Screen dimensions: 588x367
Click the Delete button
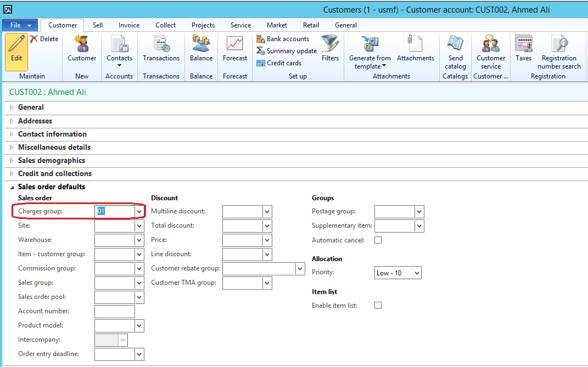(44, 38)
